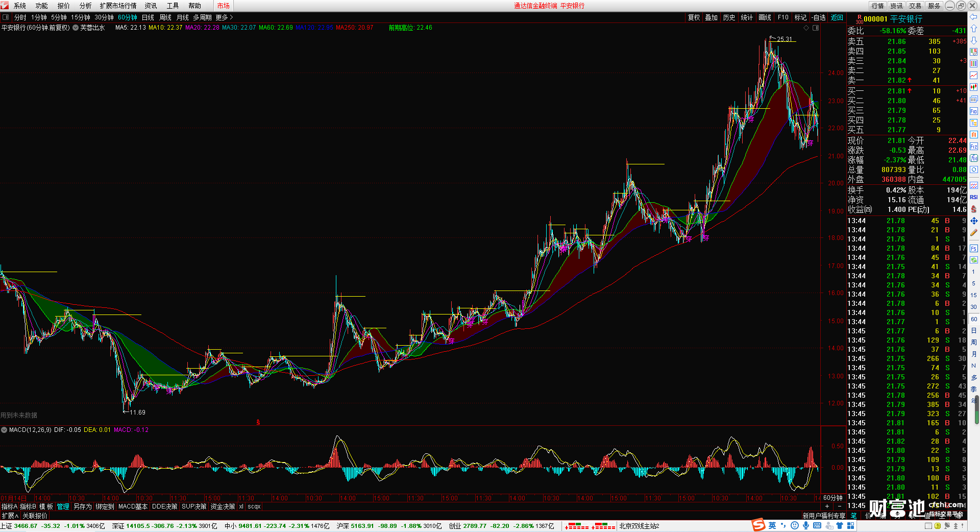Switch chart to 分时 period
Viewport: 980px width, 532px height.
click(x=20, y=17)
